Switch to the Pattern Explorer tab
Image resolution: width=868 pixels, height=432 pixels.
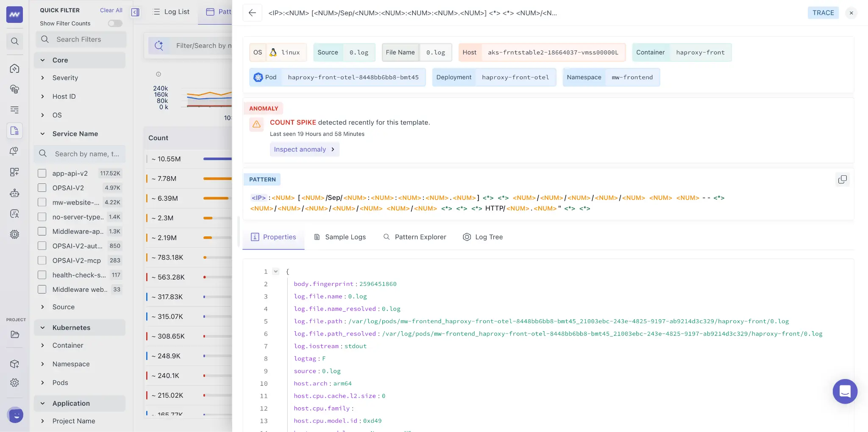point(415,237)
